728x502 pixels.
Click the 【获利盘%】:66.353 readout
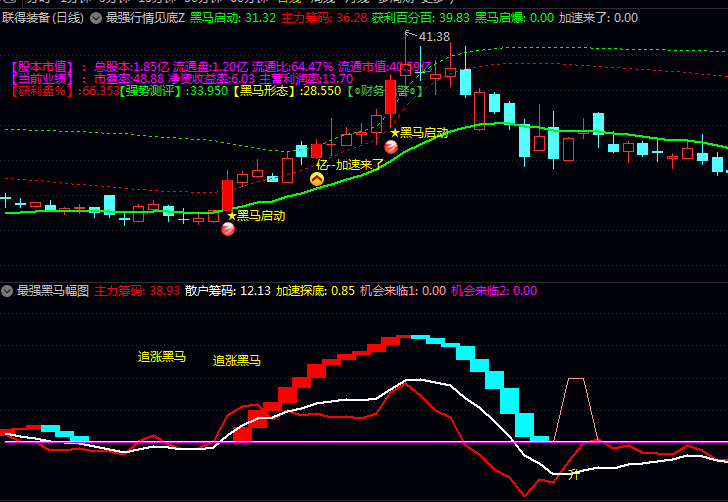(x=65, y=91)
